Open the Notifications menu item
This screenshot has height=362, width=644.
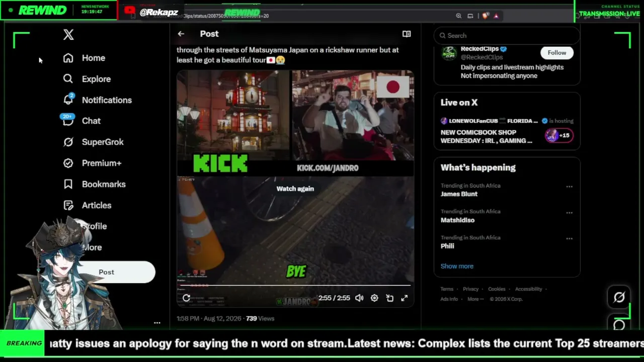(107, 100)
